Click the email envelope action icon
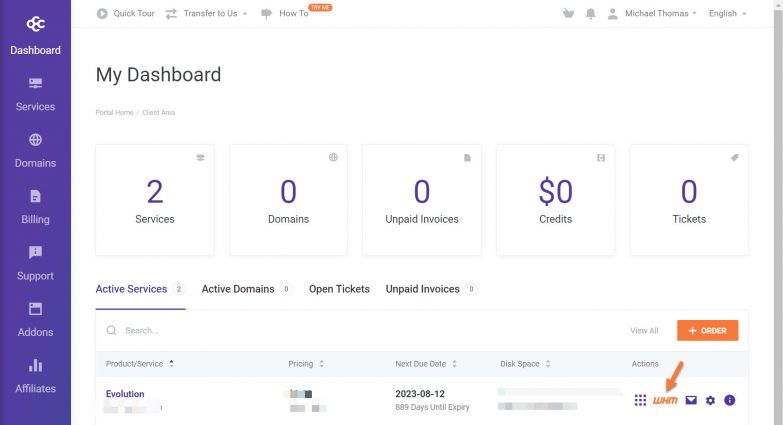The height and width of the screenshot is (425, 783). pyautogui.click(x=691, y=401)
